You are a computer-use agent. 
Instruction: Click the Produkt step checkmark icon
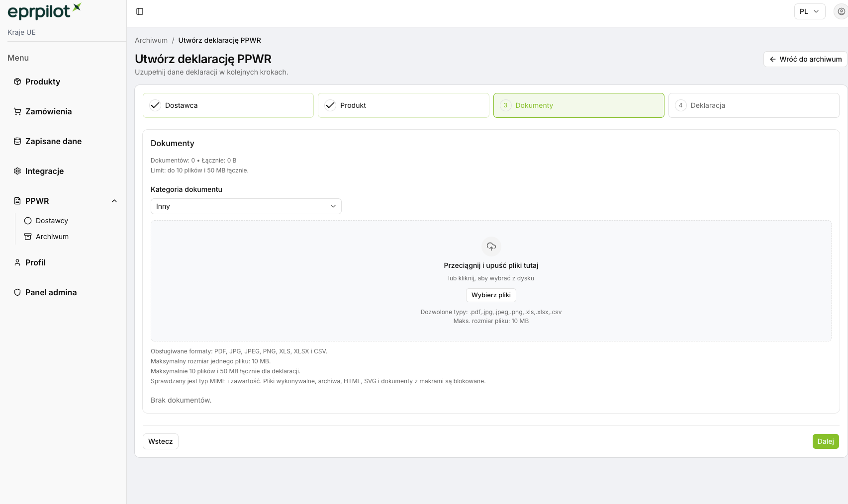pyautogui.click(x=330, y=105)
